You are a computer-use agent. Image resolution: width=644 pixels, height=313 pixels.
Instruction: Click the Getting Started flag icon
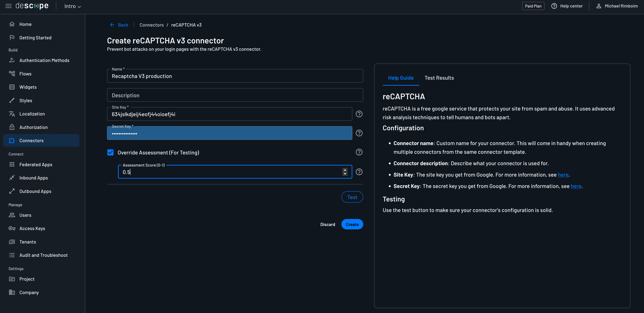click(12, 37)
